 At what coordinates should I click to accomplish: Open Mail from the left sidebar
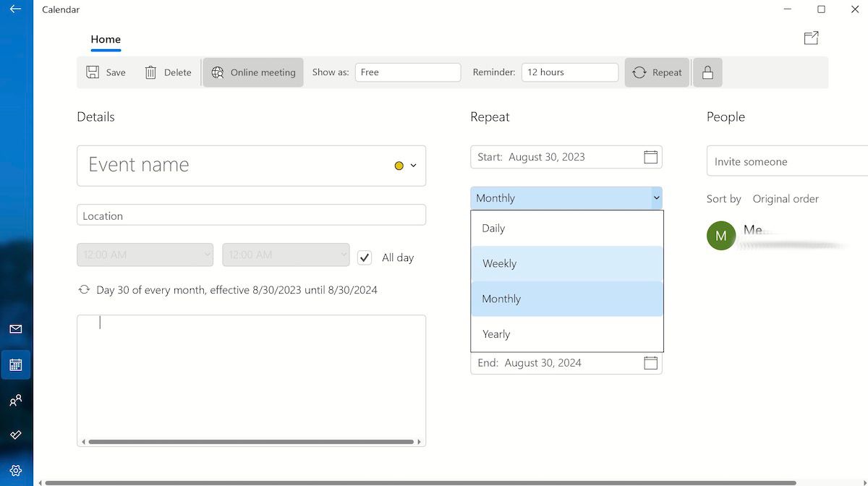click(15, 329)
